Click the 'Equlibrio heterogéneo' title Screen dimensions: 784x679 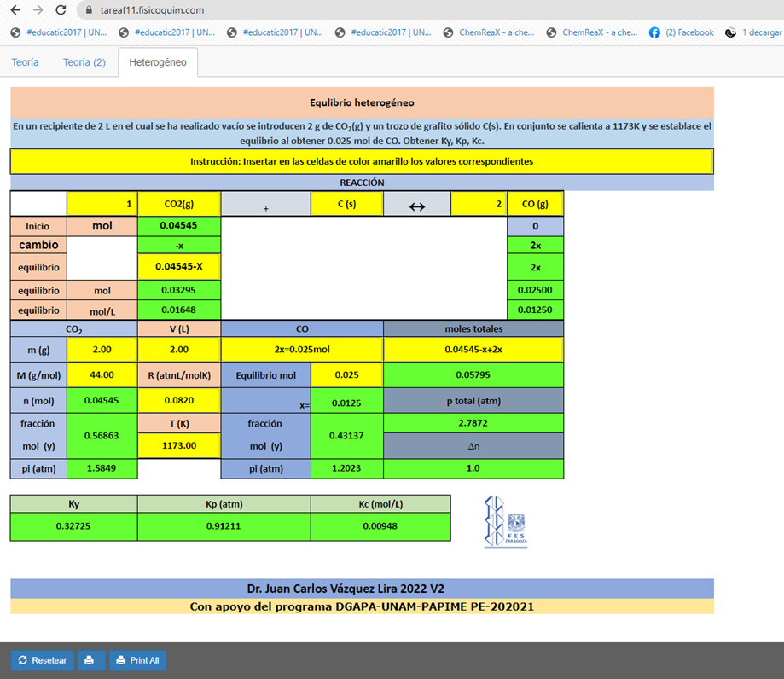[362, 102]
